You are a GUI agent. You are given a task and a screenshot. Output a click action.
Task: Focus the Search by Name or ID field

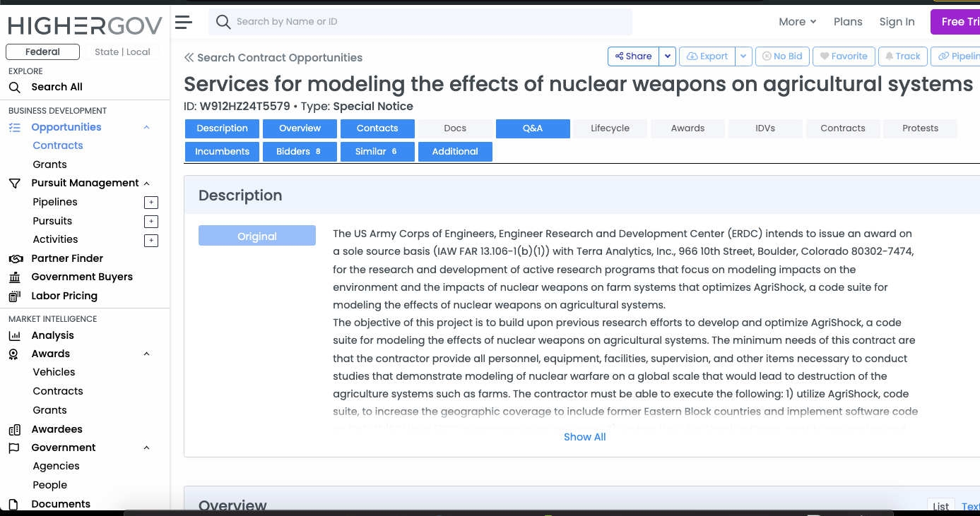pyautogui.click(x=420, y=22)
